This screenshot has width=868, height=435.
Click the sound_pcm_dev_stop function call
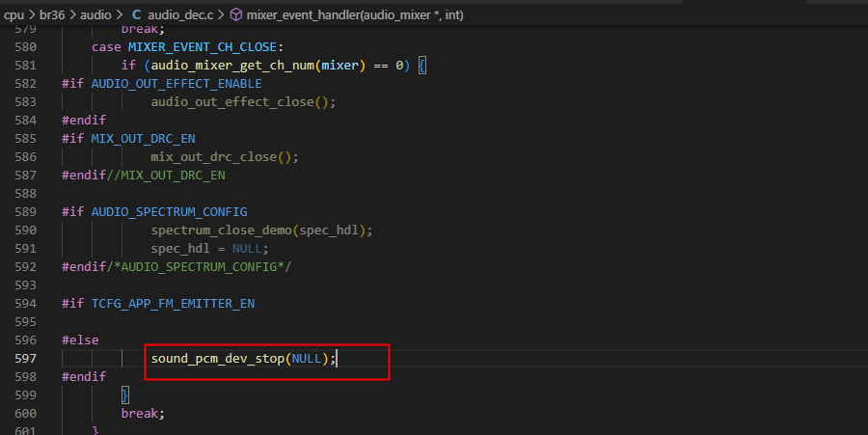218,359
